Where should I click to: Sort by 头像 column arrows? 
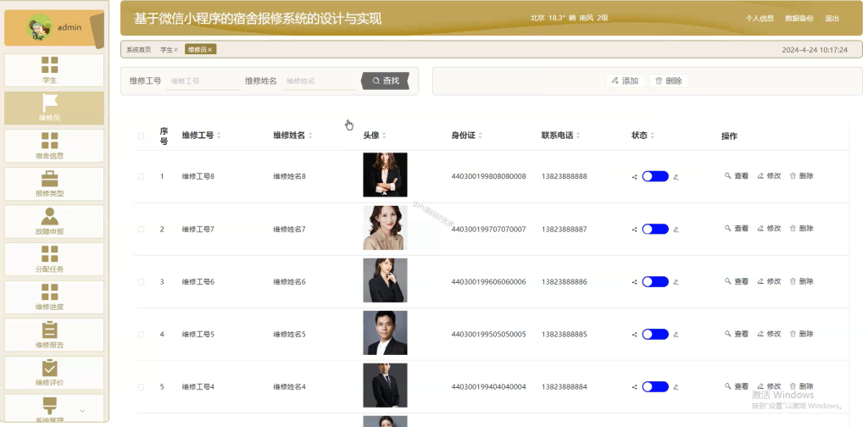[384, 136]
